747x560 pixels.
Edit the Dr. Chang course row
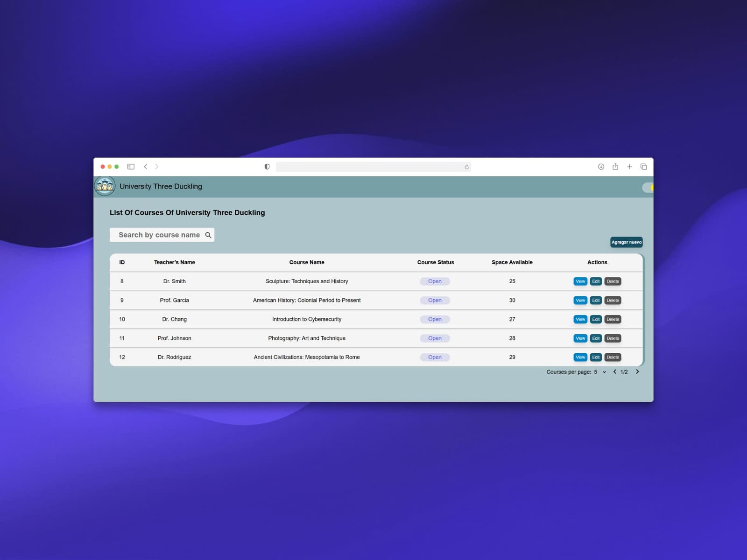click(x=596, y=319)
